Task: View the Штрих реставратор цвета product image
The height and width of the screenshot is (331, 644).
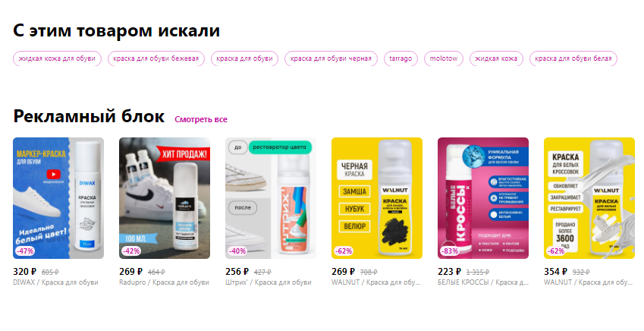Action: click(x=271, y=198)
